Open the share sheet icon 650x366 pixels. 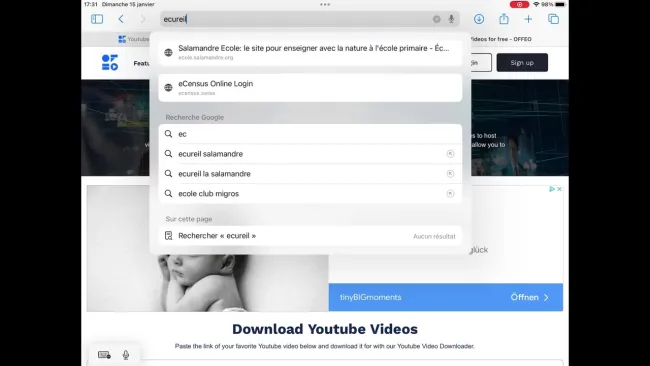pyautogui.click(x=504, y=19)
